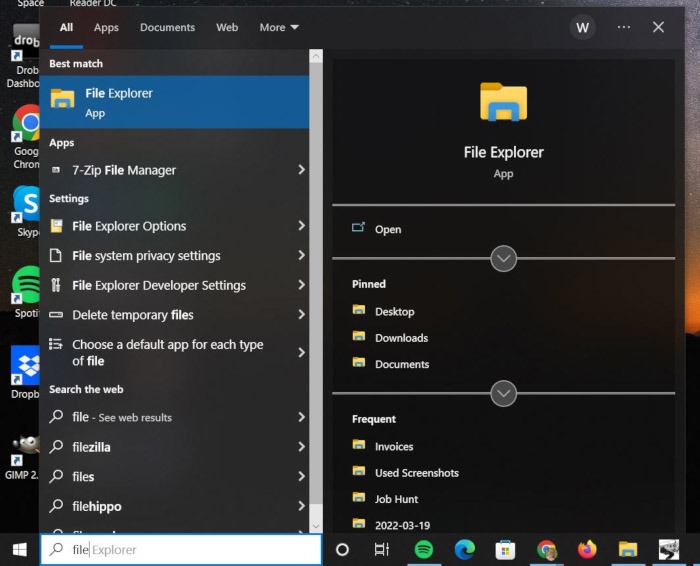Expand File Explorer Developer Settings arrow

(301, 285)
